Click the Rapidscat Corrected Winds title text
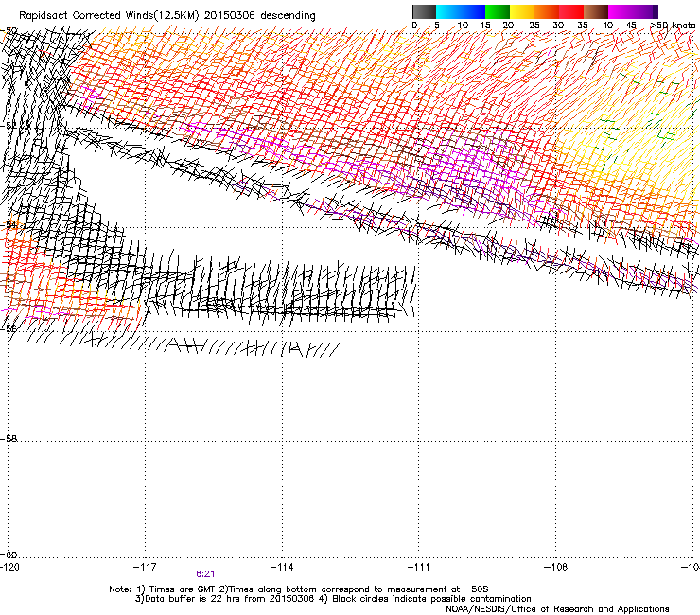 click(167, 16)
